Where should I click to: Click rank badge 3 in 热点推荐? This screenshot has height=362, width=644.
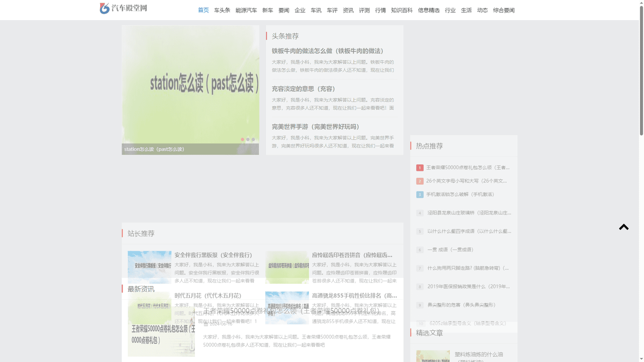tap(419, 194)
